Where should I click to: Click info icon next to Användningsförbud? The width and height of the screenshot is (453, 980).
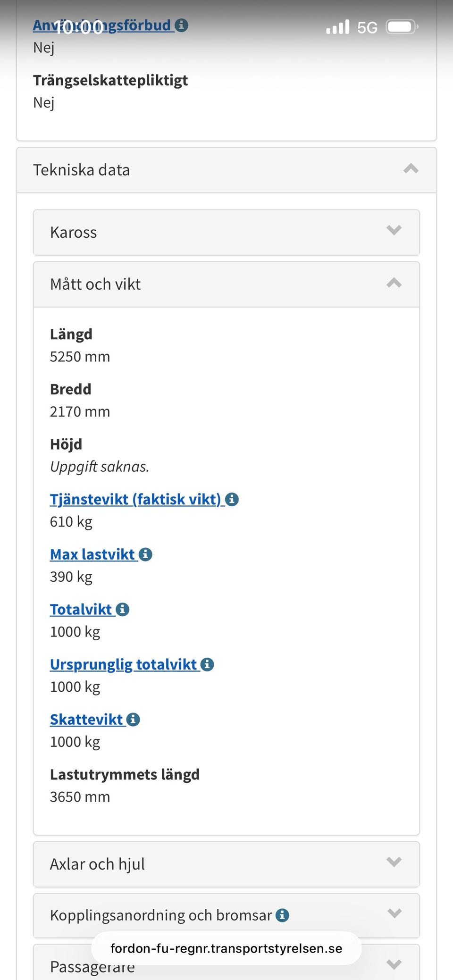[x=182, y=25]
